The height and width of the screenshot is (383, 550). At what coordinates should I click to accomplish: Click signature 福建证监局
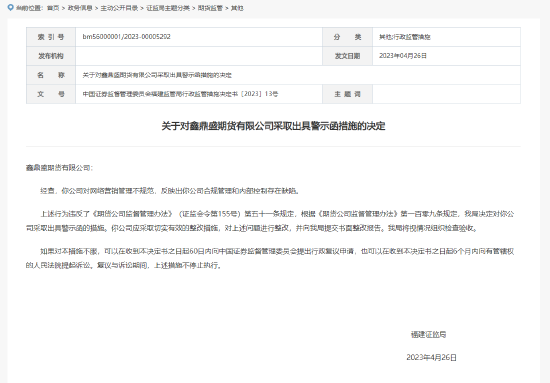(429, 335)
